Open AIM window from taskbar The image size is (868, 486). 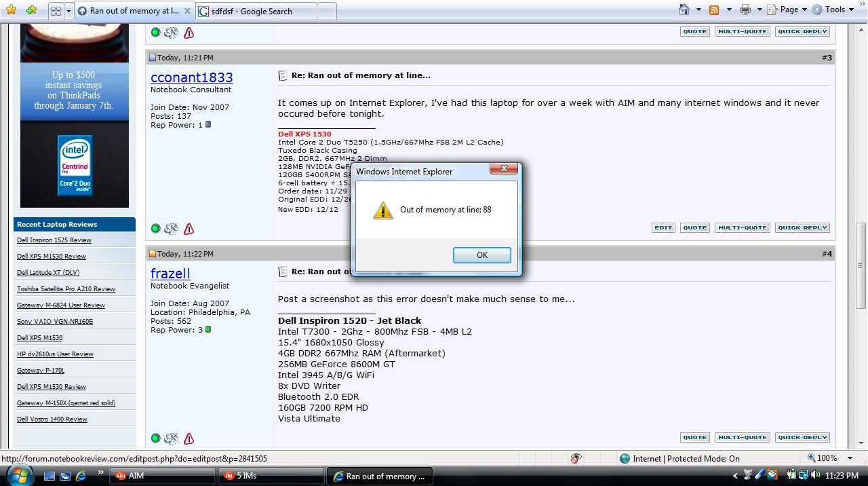point(163,476)
